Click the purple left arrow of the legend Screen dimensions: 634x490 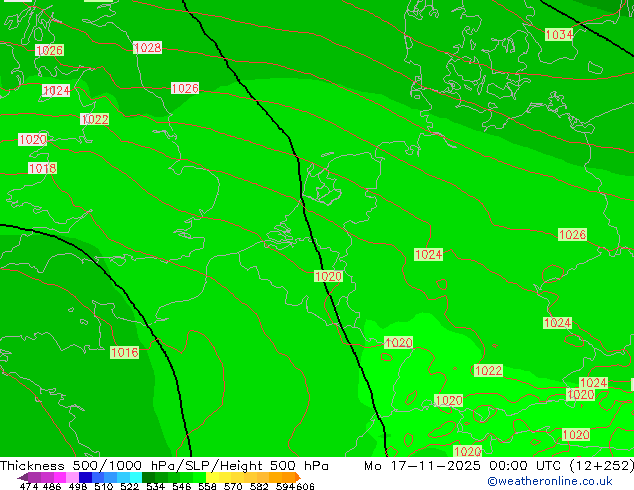click(22, 477)
